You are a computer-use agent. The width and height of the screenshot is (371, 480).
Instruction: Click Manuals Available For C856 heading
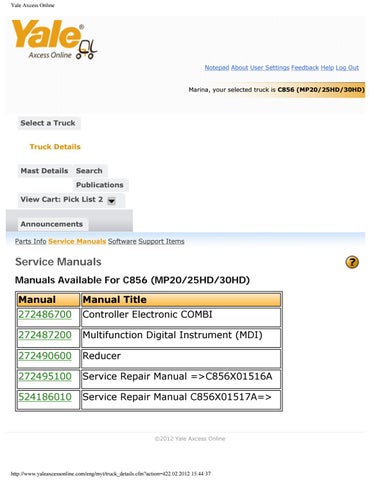(x=132, y=280)
